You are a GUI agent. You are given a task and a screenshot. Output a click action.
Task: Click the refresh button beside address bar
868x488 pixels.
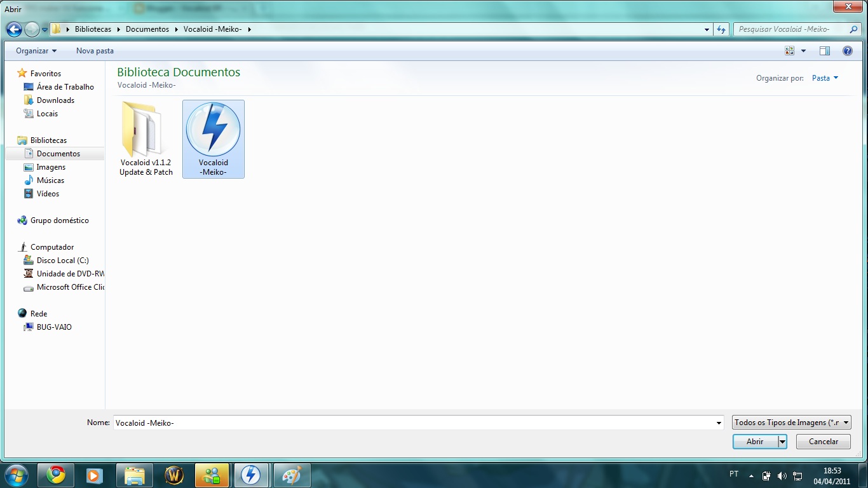click(721, 29)
